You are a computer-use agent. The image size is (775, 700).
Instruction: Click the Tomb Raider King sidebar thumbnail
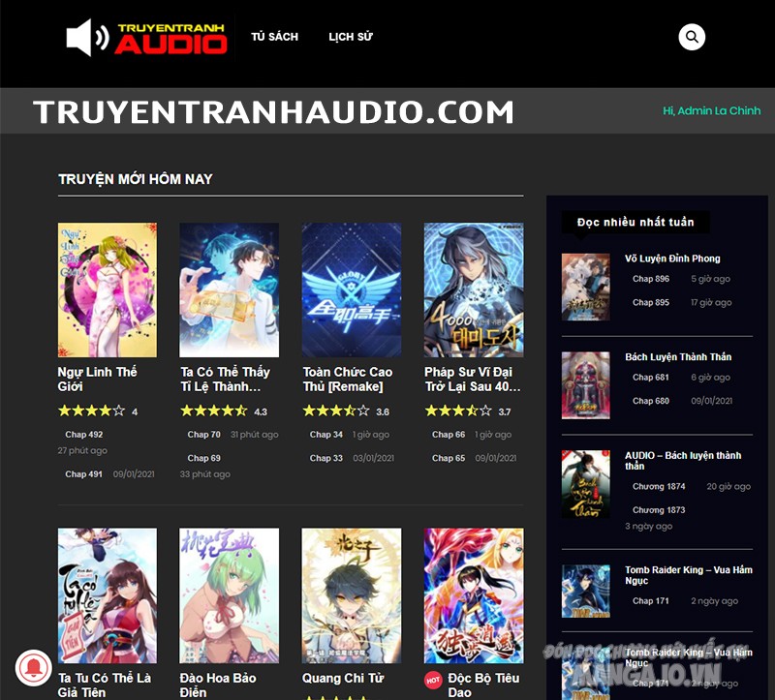click(x=585, y=591)
